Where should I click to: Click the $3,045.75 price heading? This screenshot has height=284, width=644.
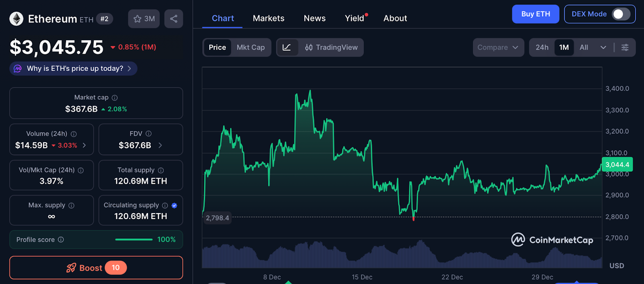pyautogui.click(x=56, y=47)
